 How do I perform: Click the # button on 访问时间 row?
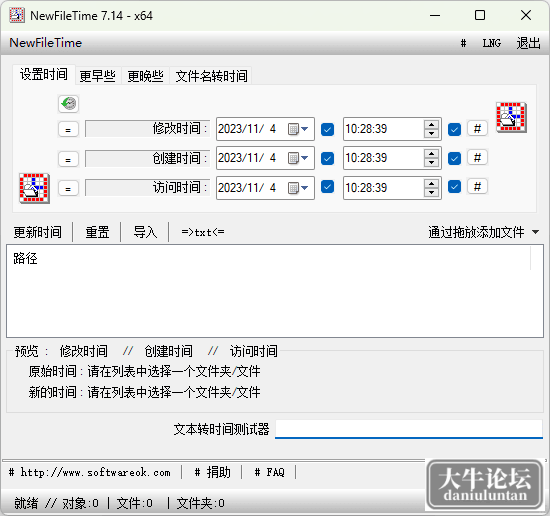[x=477, y=186]
